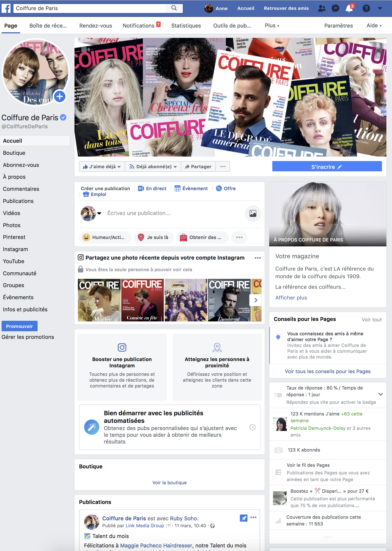The height and width of the screenshot is (551, 392).
Task: Click Ruby Soho link in post
Action: [184, 518]
